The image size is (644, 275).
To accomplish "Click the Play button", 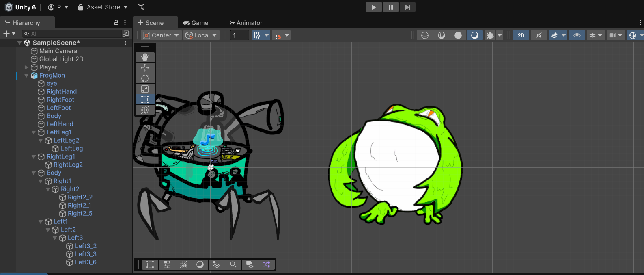I will 373,7.
